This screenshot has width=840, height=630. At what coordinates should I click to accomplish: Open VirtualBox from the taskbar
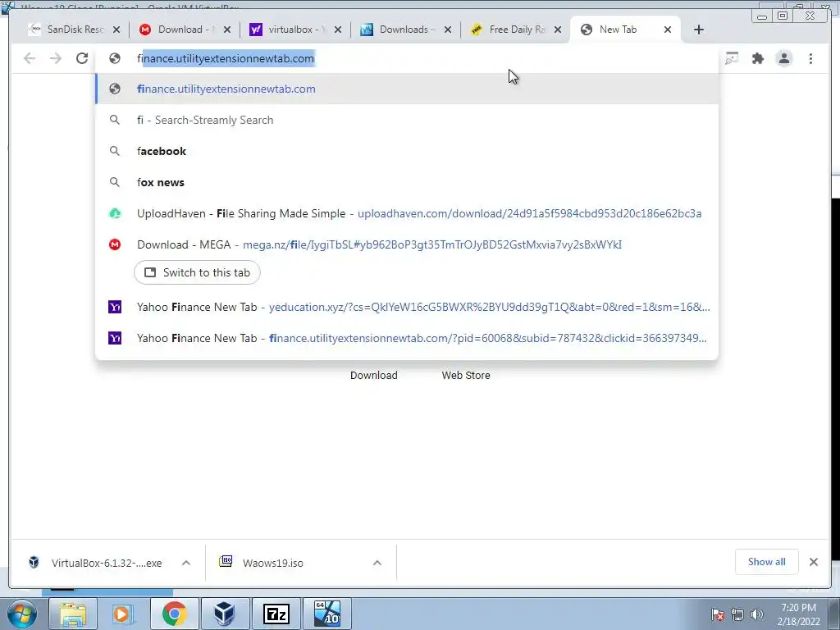225,614
